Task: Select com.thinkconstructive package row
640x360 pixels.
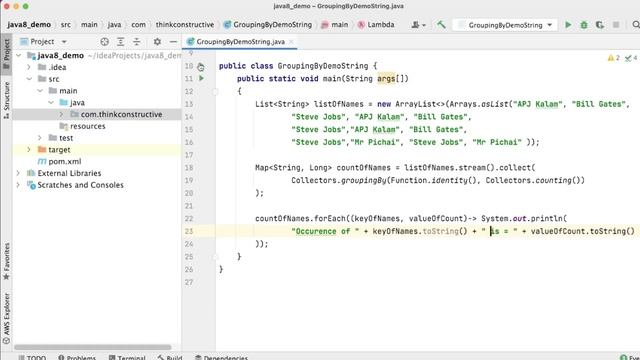Action: pos(97,114)
